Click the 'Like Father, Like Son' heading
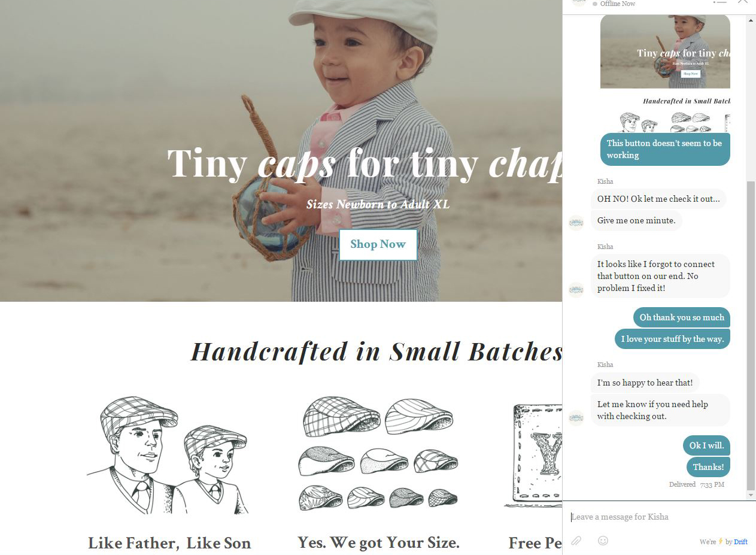The height and width of the screenshot is (555, 756). [169, 543]
